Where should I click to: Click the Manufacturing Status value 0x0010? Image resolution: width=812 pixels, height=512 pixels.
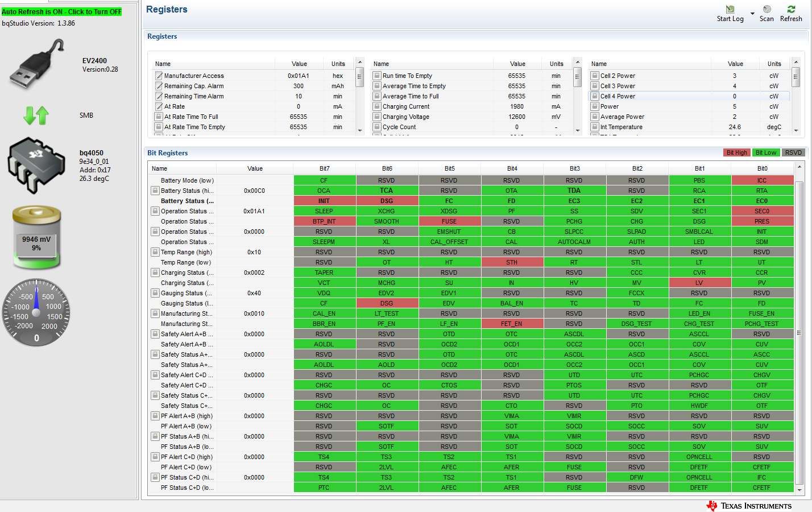(254, 313)
